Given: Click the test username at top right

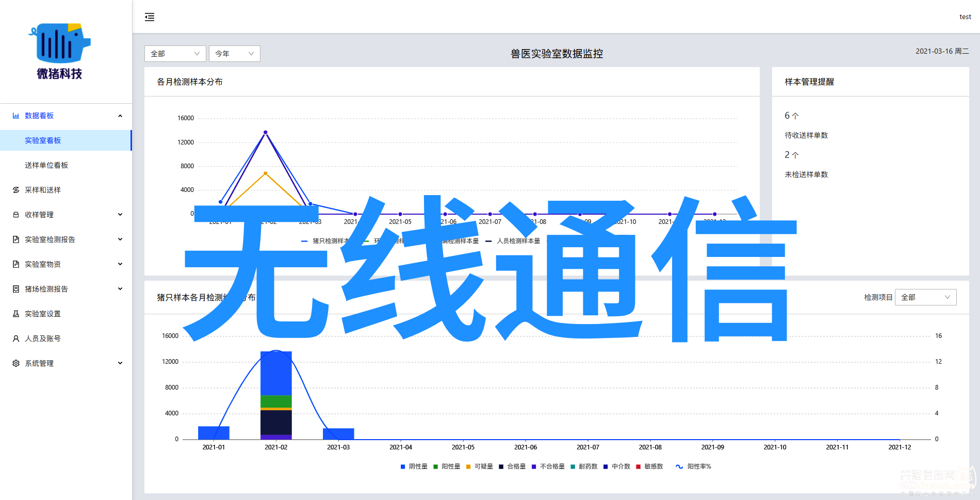Looking at the screenshot, I should point(965,17).
